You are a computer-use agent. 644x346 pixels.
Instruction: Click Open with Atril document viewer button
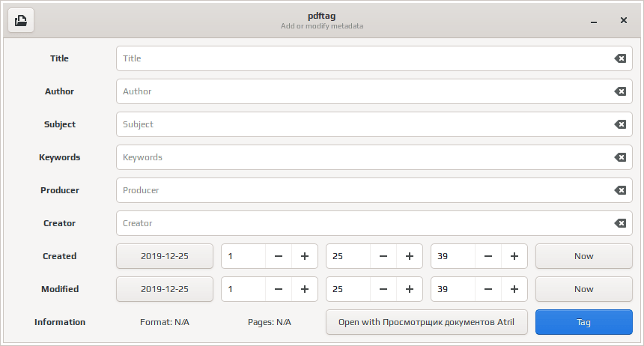pos(426,322)
